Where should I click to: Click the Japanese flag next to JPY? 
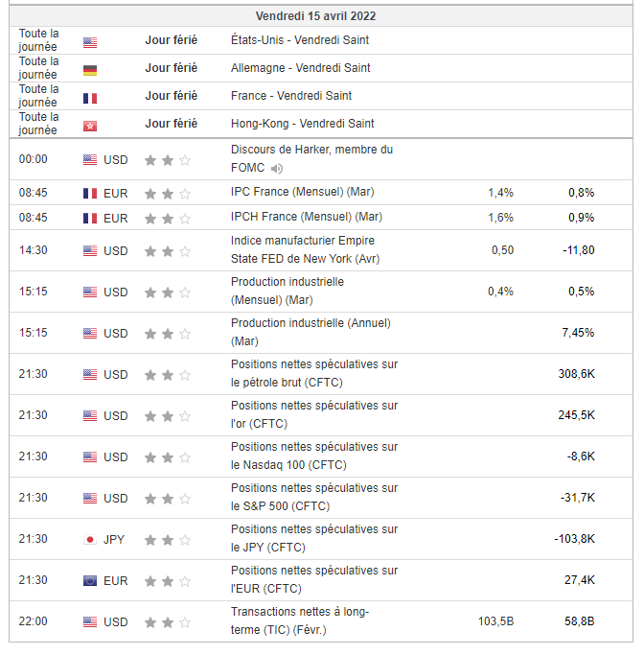90,539
